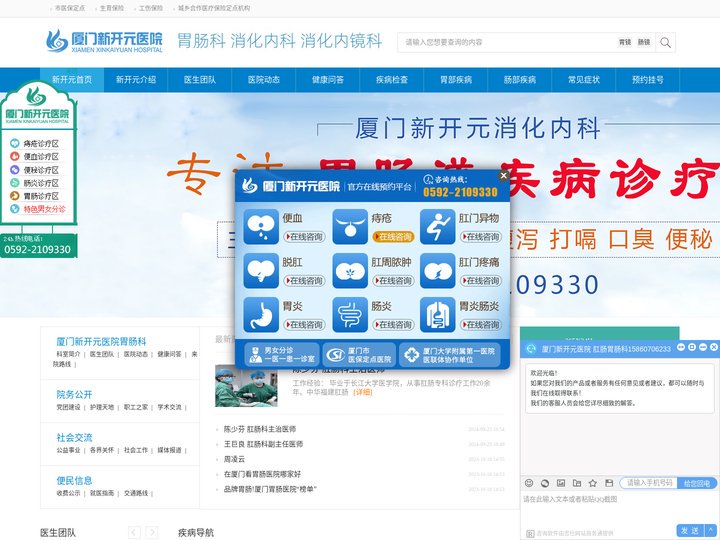Click the 厦门市医保定点医院 banner
Viewport: 720px width, 540px height.
359,355
